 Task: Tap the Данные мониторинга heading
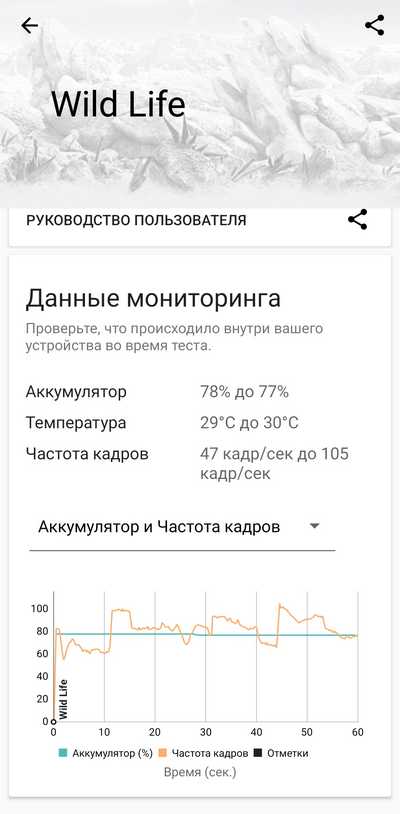pyautogui.click(x=153, y=299)
